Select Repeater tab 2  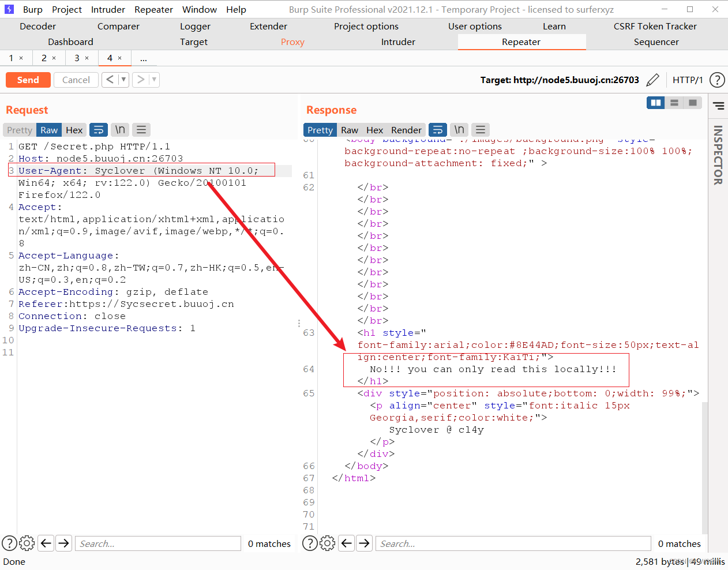point(44,58)
